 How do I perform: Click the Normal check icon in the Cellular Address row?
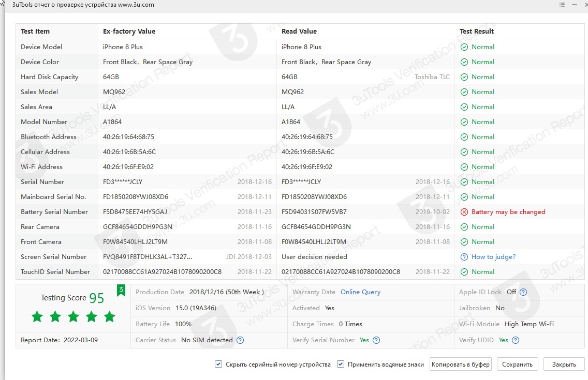(464, 152)
